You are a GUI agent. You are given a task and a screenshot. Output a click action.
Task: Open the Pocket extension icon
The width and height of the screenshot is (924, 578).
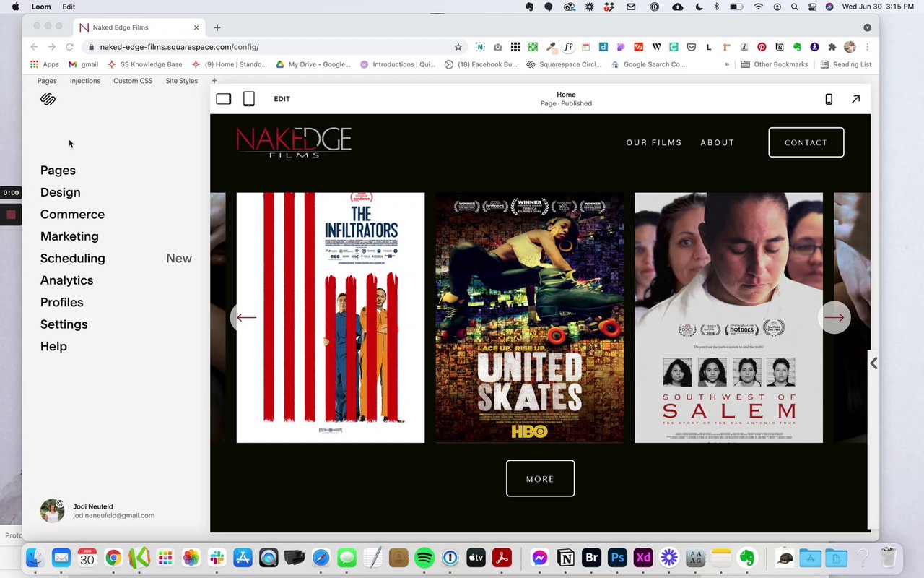coord(691,47)
